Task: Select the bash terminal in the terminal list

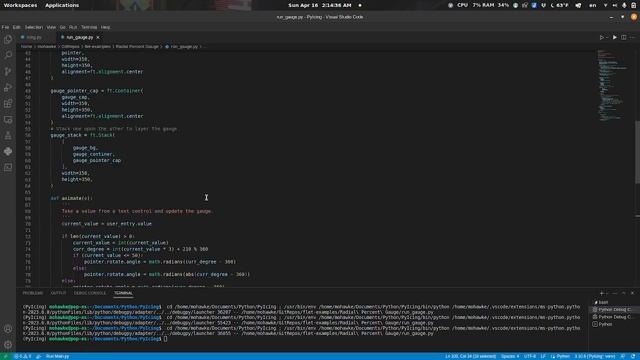Action: tap(613, 302)
